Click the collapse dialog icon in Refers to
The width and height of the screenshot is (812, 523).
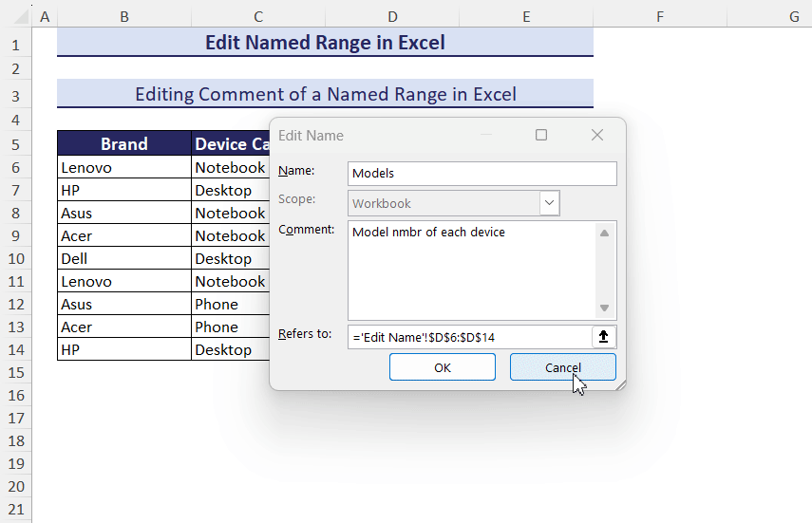(x=603, y=337)
